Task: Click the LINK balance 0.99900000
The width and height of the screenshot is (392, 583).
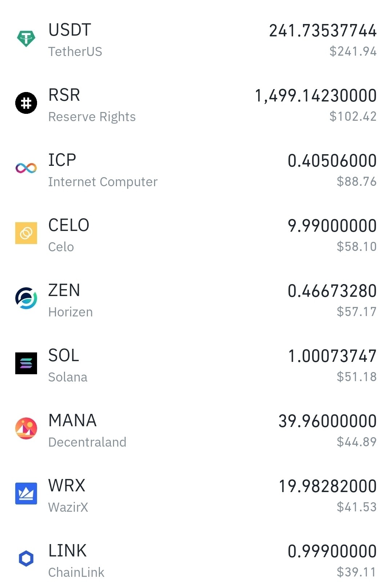Action: [332, 551]
